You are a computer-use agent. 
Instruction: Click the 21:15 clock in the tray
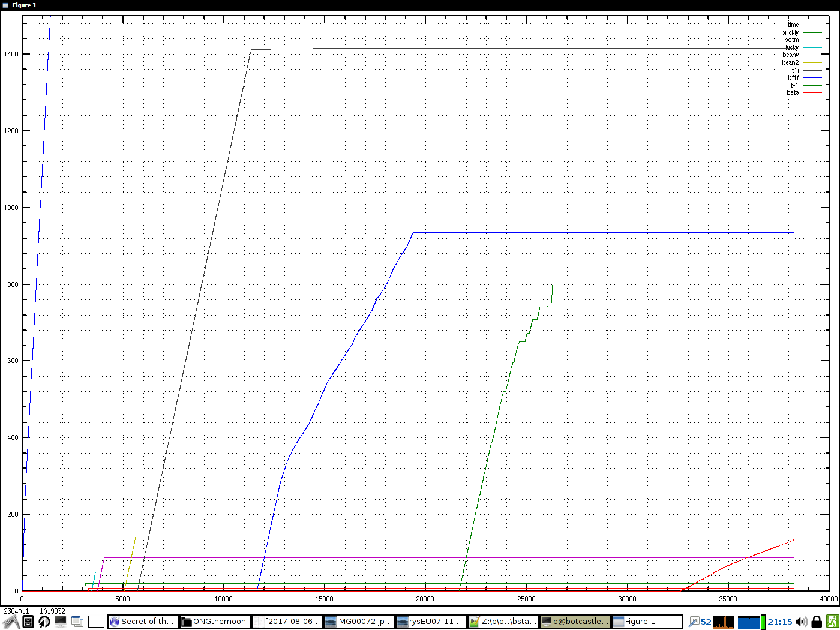click(x=780, y=622)
